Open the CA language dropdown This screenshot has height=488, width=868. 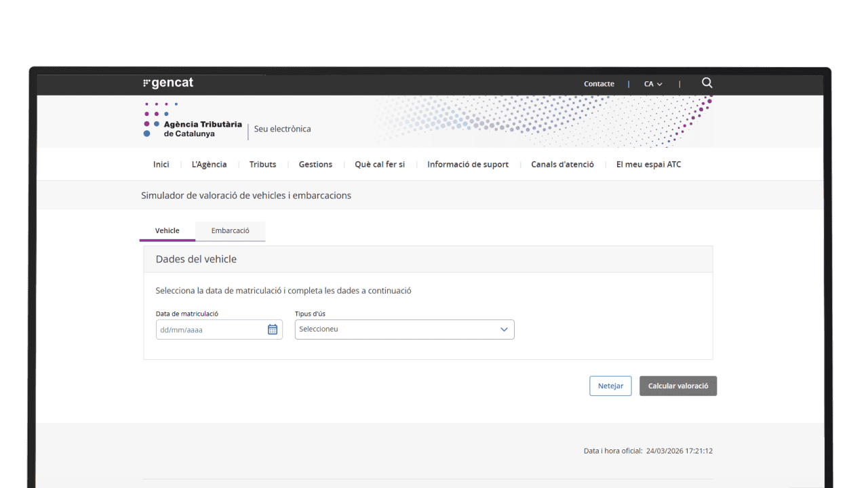click(653, 84)
